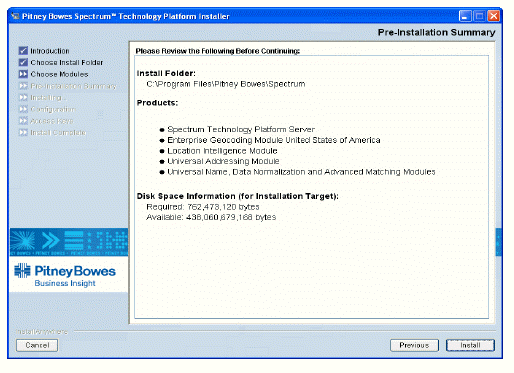The width and height of the screenshot is (514, 373).
Task: Click the Access Keys step arrow icon
Action: pos(23,121)
